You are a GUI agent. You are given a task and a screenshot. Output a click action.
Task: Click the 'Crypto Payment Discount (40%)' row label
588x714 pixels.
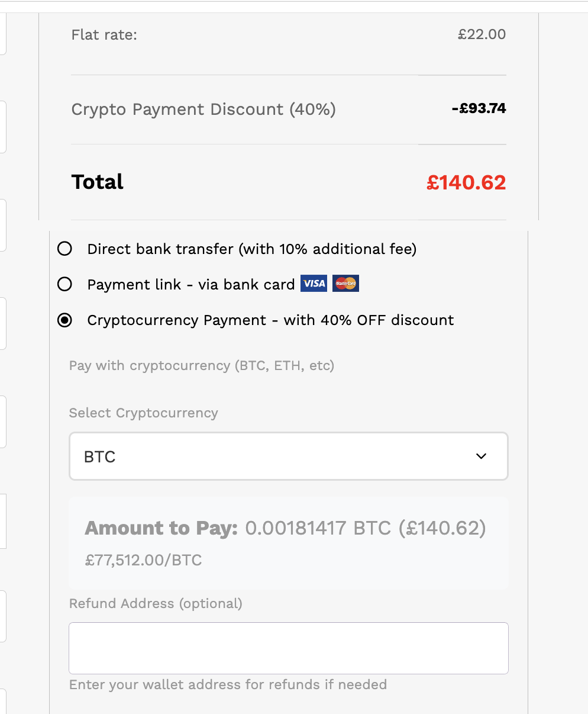203,110
